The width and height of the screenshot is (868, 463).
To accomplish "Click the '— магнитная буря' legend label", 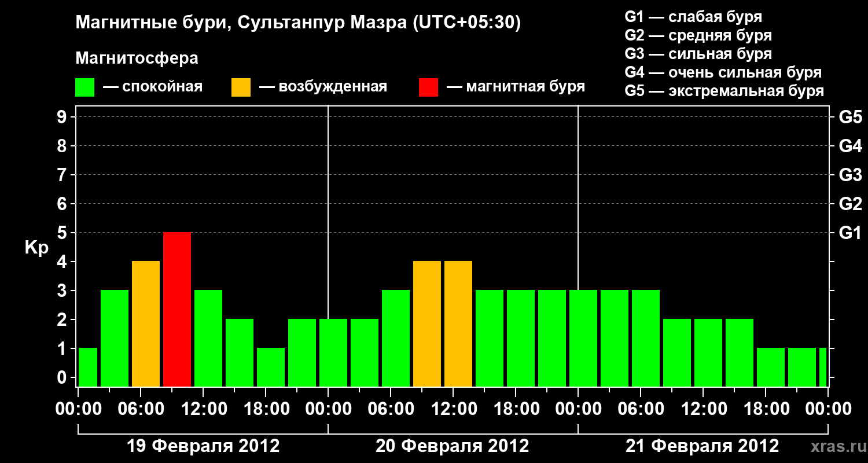I will tap(516, 87).
